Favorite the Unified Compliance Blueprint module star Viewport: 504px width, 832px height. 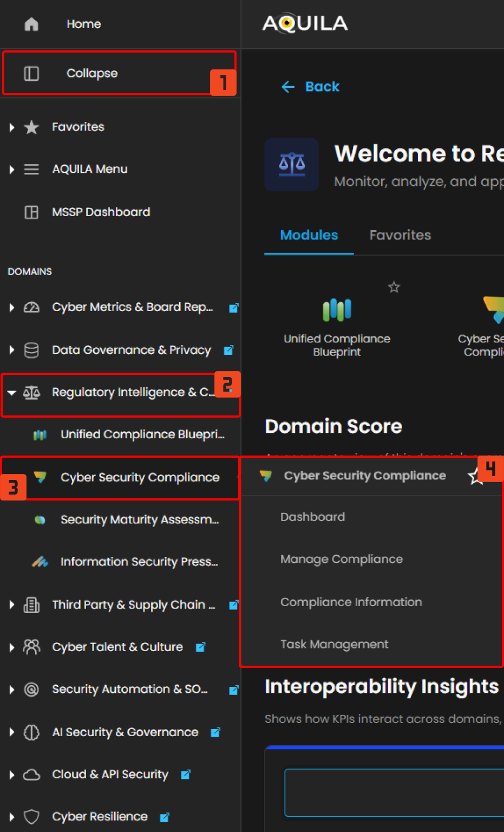[394, 287]
